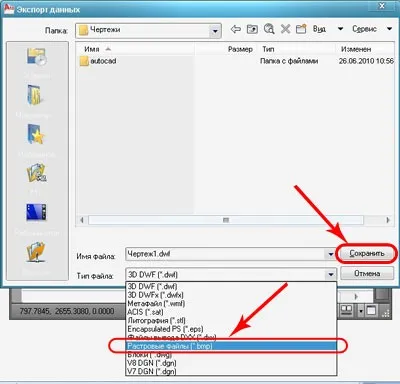Create a new folder icon
The image size is (400, 384).
pyautogui.click(x=301, y=29)
